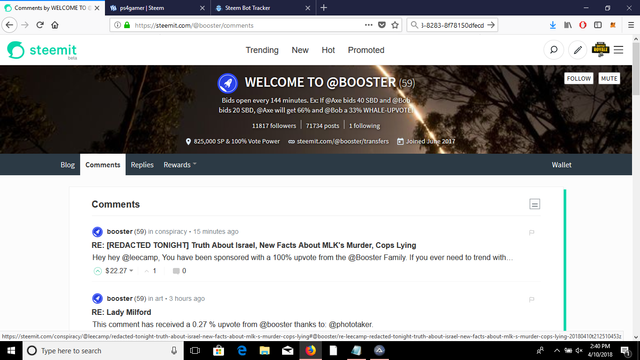640x360 pixels.
Task: Open the Firefox application menu
Action: tap(631, 25)
